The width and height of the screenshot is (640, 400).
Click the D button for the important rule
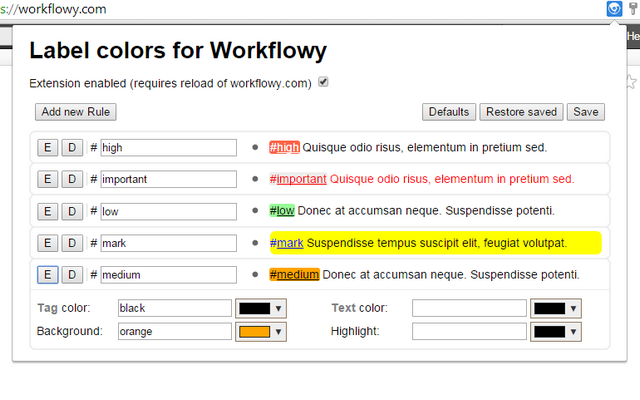point(72,179)
